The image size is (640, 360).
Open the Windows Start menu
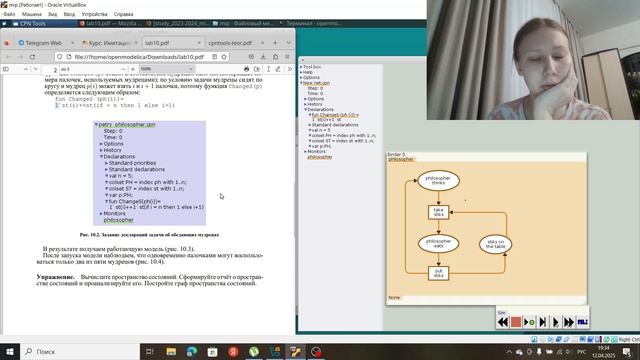pyautogui.click(x=9, y=351)
